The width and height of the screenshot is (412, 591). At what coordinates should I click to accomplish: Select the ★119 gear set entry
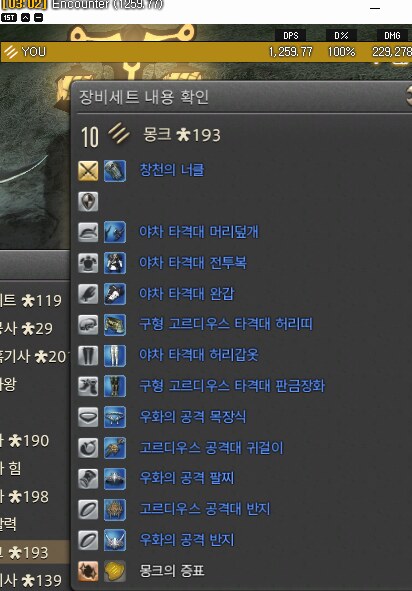[x=32, y=301]
